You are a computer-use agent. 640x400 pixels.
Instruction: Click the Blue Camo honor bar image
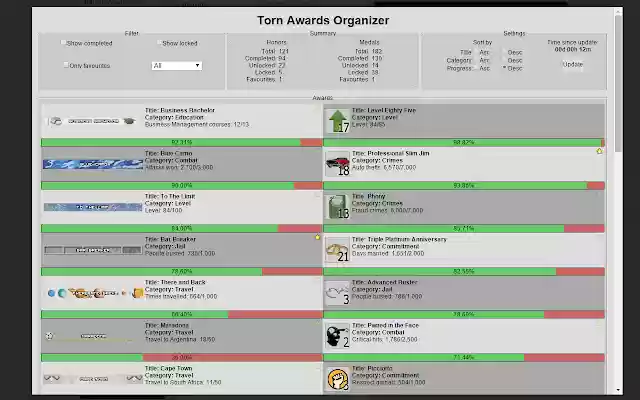pos(93,164)
